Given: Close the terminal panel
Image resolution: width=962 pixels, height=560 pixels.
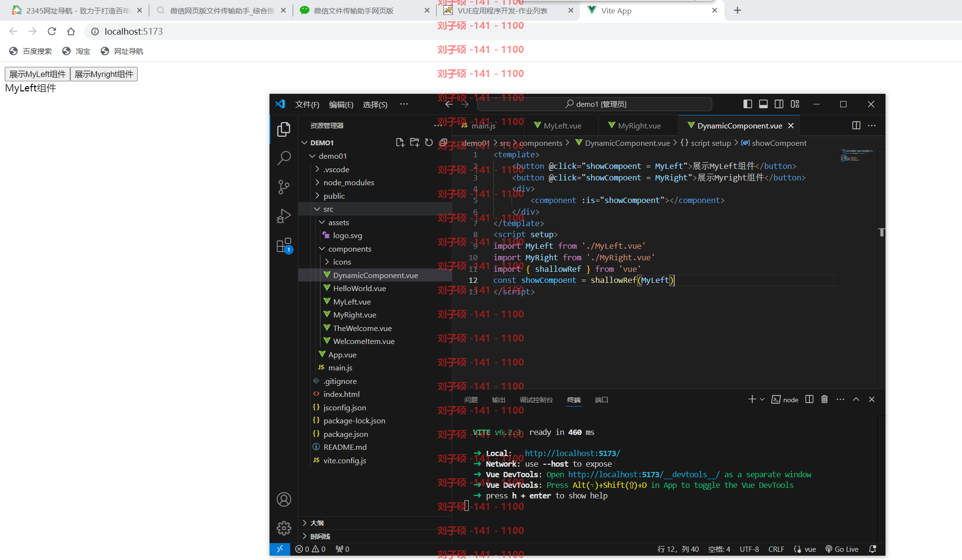Looking at the screenshot, I should [872, 399].
